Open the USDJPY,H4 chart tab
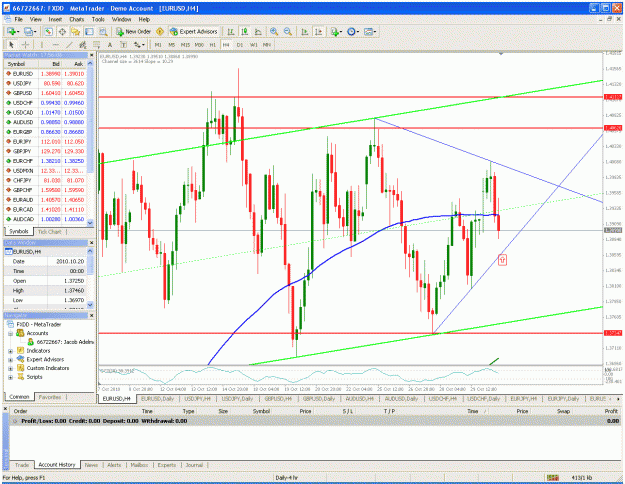The height and width of the screenshot is (484, 625). (198, 399)
